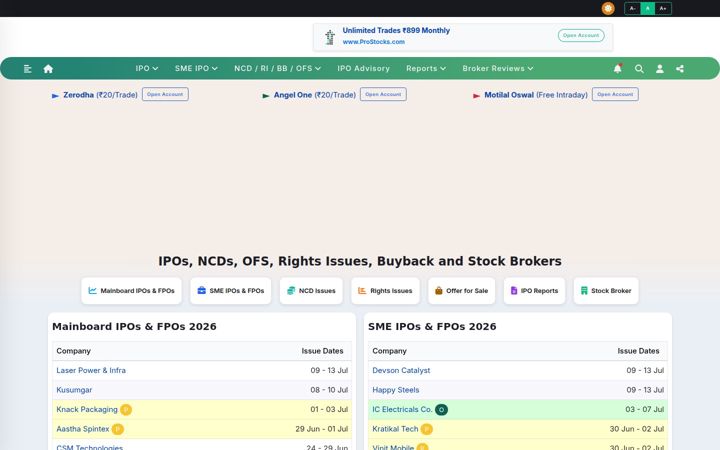Click the share icon in navbar
This screenshot has width=720, height=450.
point(680,69)
